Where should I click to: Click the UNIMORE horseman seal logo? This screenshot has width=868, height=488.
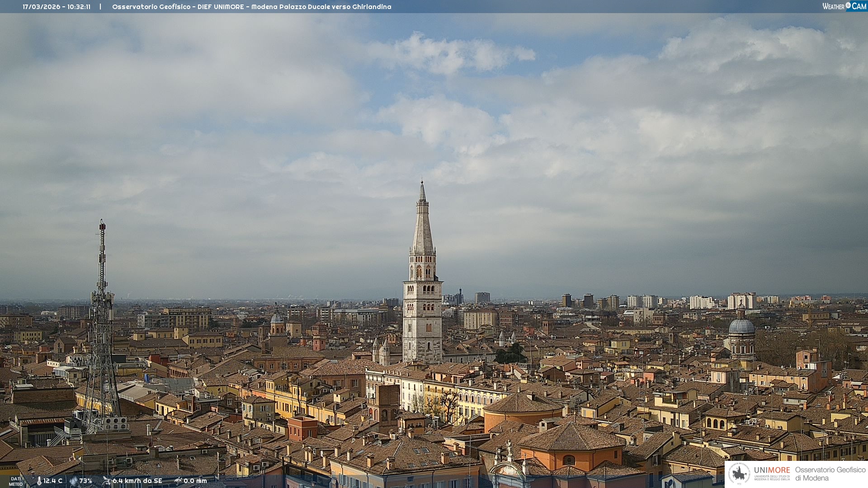pyautogui.click(x=740, y=474)
